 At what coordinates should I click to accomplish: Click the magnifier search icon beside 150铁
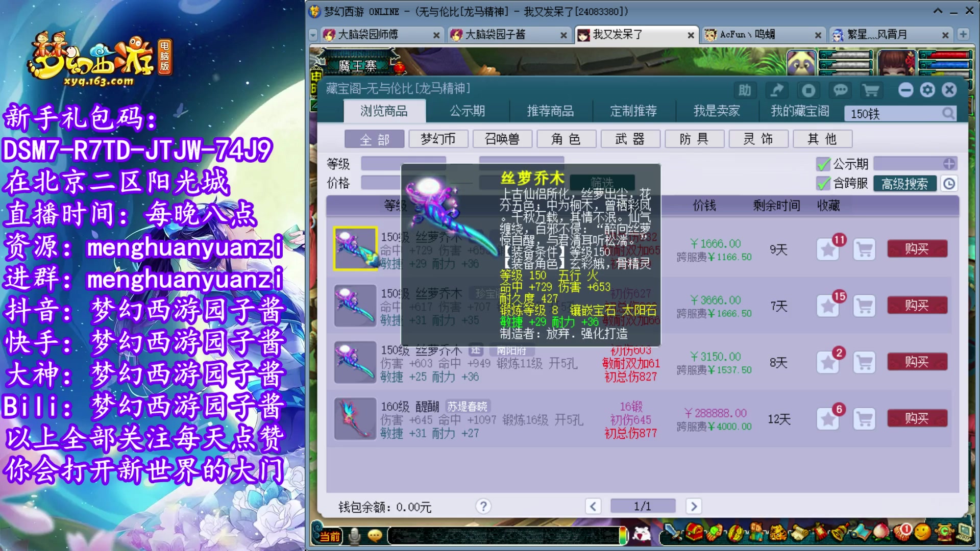tap(948, 113)
